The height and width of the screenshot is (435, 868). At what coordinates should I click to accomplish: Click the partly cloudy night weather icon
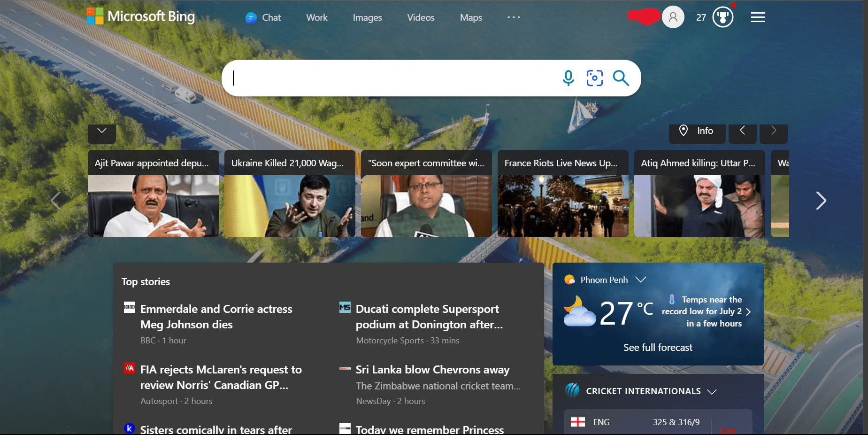pos(580,311)
